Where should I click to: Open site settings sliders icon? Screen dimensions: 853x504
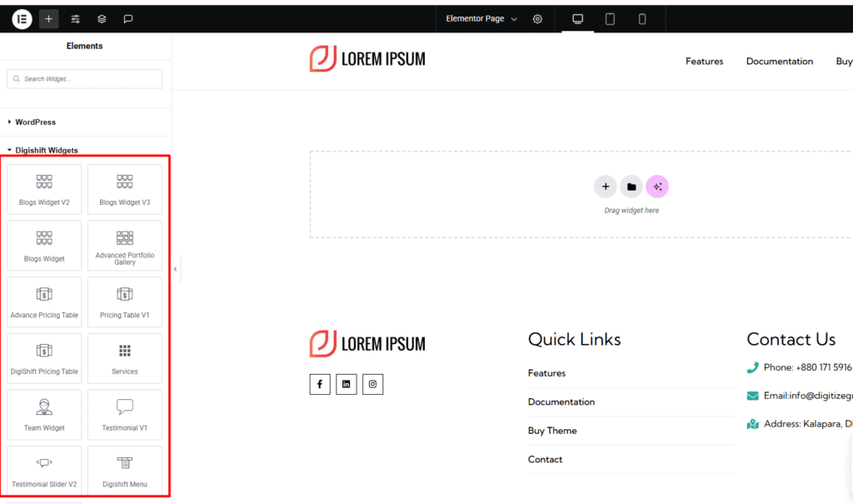(75, 18)
